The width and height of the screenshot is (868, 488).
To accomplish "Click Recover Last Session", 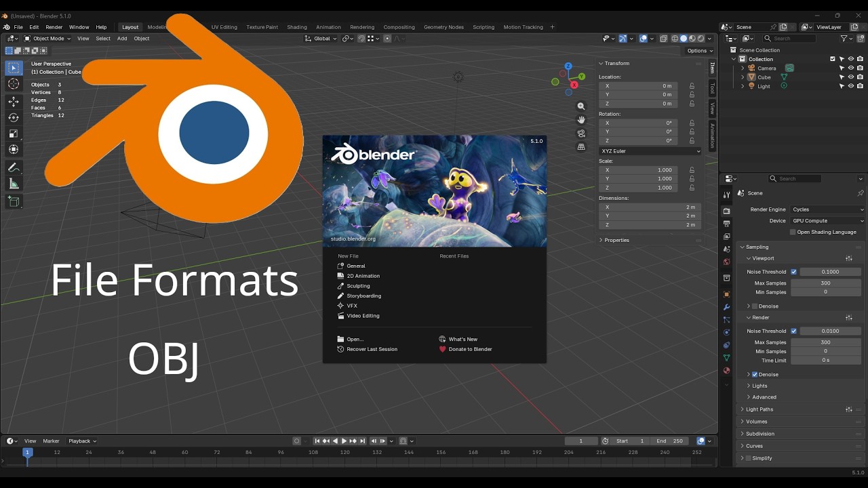I will pyautogui.click(x=372, y=350).
